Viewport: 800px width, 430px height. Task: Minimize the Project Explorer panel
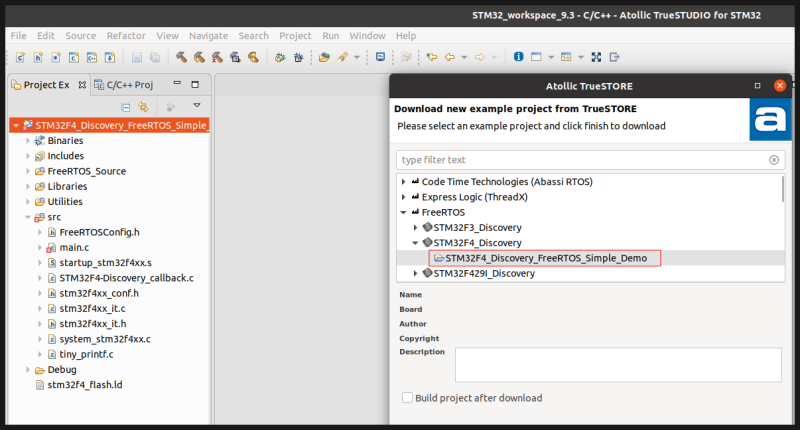177,83
